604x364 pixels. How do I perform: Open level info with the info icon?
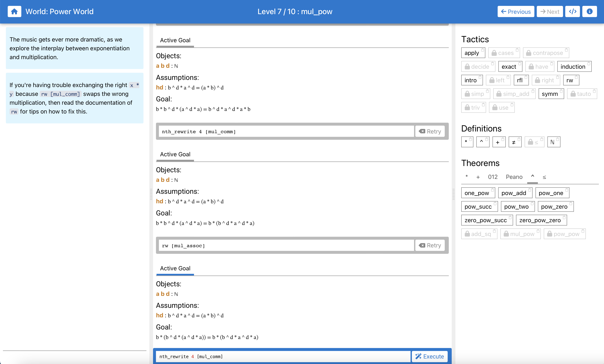coord(589,12)
